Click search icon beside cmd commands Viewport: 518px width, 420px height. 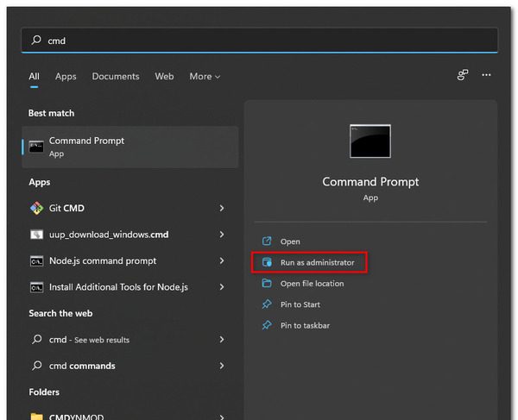[36, 366]
